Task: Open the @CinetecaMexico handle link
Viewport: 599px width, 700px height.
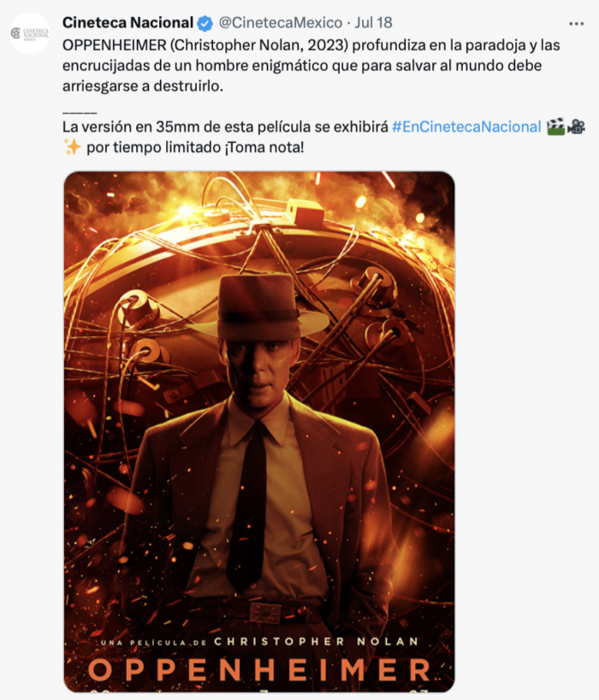Action: coord(281,23)
